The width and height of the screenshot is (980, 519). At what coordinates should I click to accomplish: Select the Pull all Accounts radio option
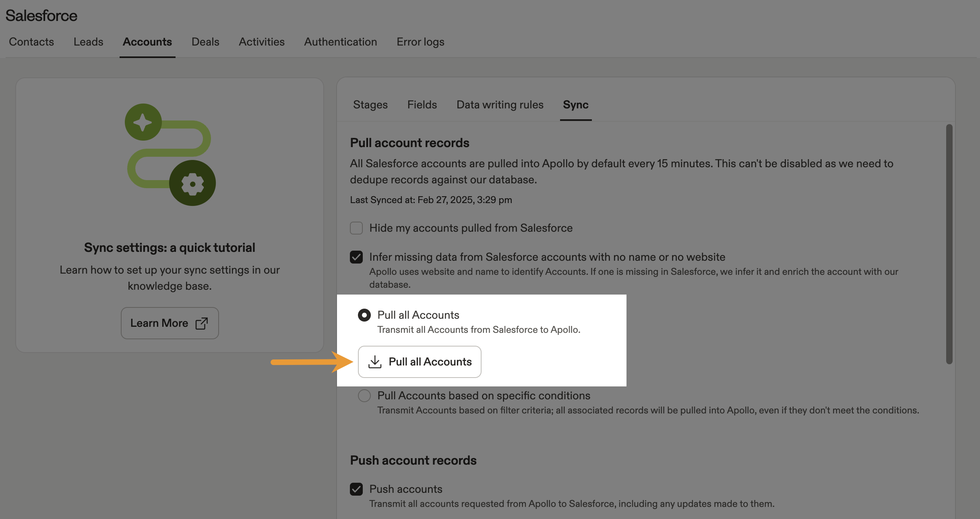click(x=364, y=315)
